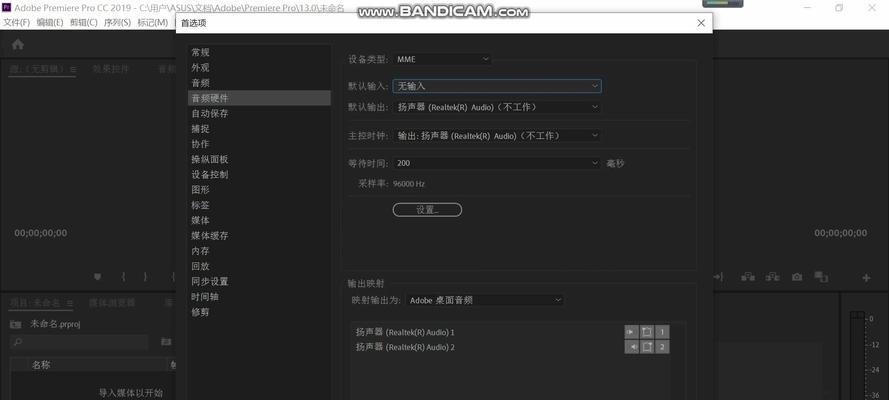Click the 设置... button
Viewport: 889px width, 400px height.
click(x=427, y=210)
